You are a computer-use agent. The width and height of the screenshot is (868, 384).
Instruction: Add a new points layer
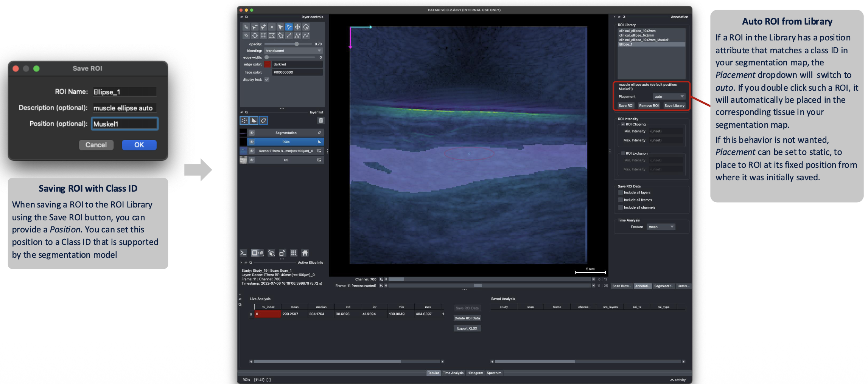(x=244, y=121)
